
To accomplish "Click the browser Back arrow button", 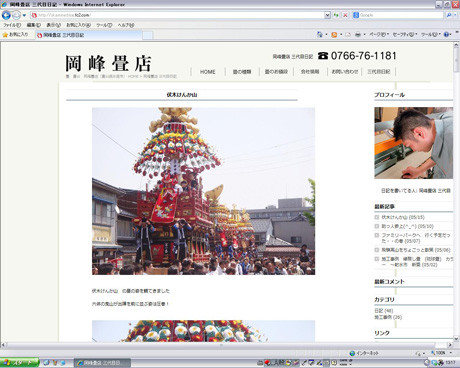I will [x=6, y=15].
